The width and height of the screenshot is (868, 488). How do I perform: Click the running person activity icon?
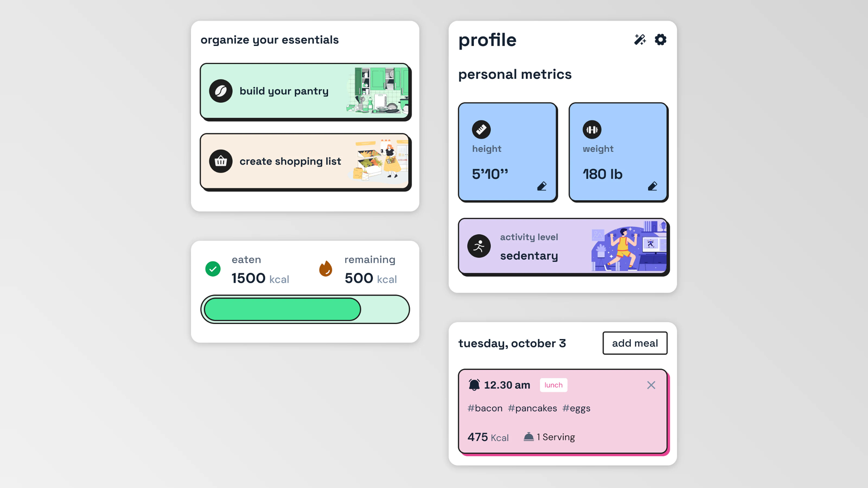479,246
